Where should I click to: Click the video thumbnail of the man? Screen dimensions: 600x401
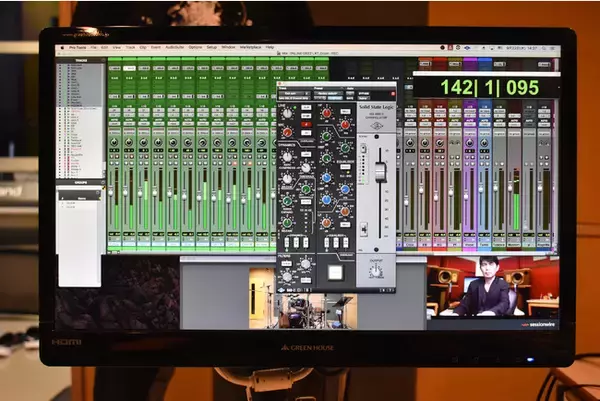[x=491, y=288]
